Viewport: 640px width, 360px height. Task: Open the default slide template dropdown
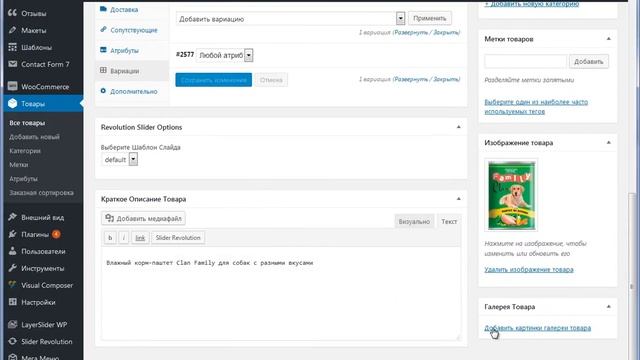point(119,159)
